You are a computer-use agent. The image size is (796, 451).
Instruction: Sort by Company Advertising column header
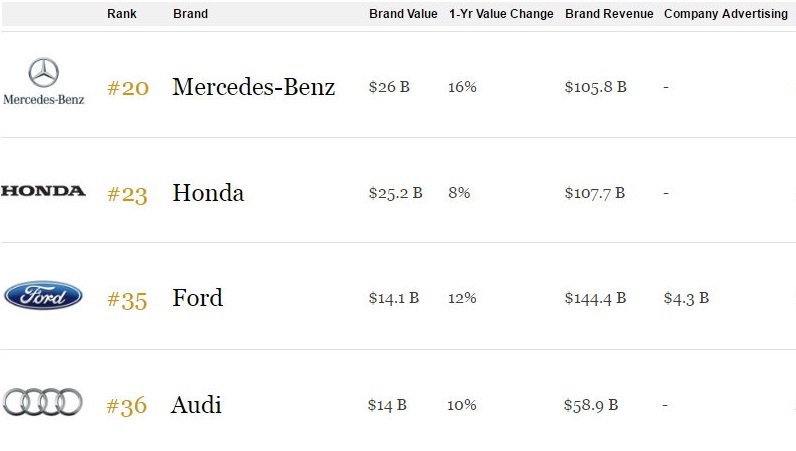click(x=725, y=14)
